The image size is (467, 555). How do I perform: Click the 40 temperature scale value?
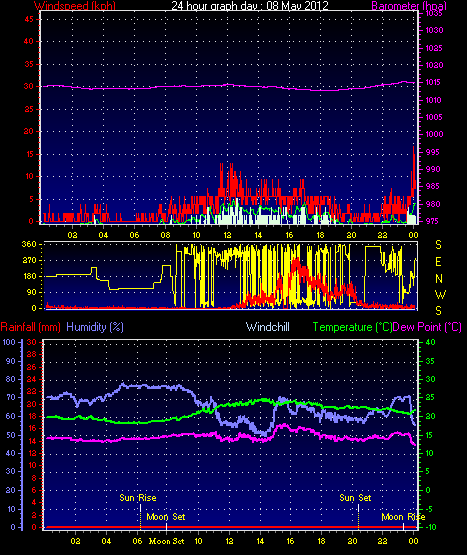click(430, 342)
